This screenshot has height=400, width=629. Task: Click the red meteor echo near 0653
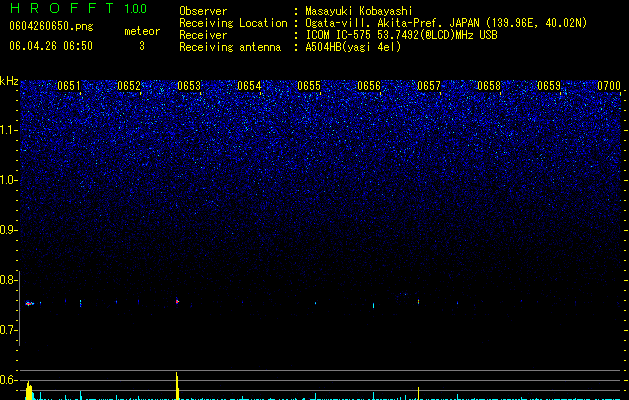point(177,301)
